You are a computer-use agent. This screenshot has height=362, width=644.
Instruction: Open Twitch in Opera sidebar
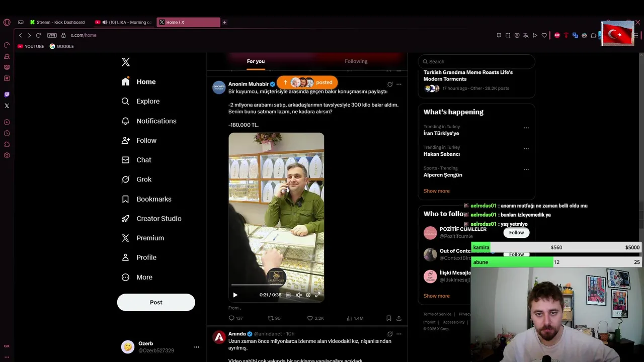(x=7, y=95)
